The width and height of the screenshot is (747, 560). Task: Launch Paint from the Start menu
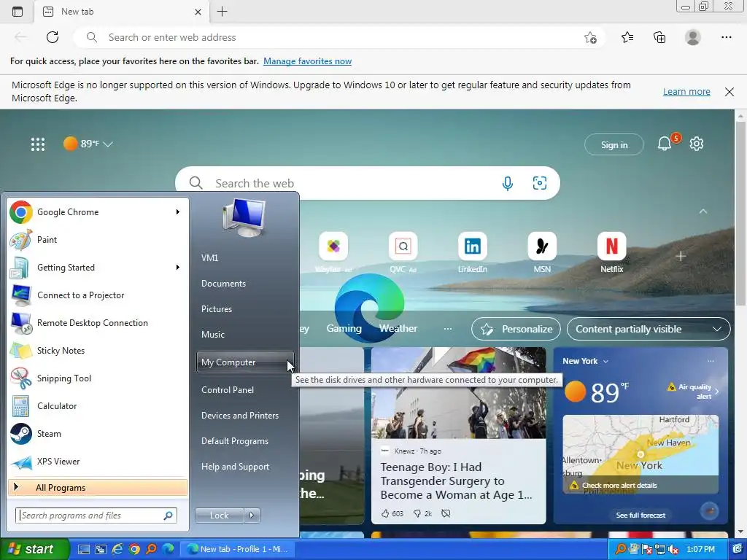(x=98, y=239)
